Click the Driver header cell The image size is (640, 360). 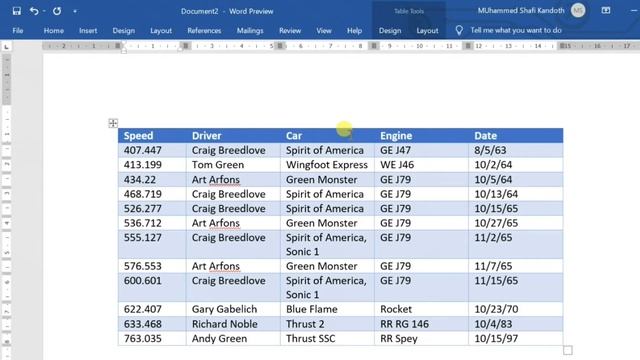[233, 136]
